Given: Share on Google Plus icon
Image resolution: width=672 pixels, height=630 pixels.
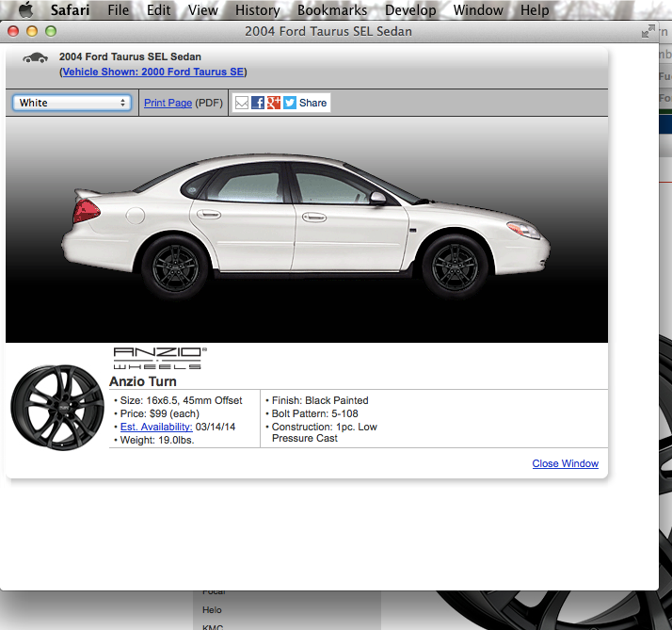Looking at the screenshot, I should pos(274,103).
